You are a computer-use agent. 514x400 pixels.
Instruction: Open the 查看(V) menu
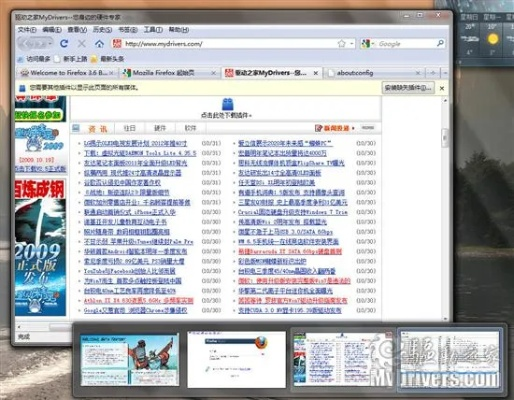[x=77, y=30]
